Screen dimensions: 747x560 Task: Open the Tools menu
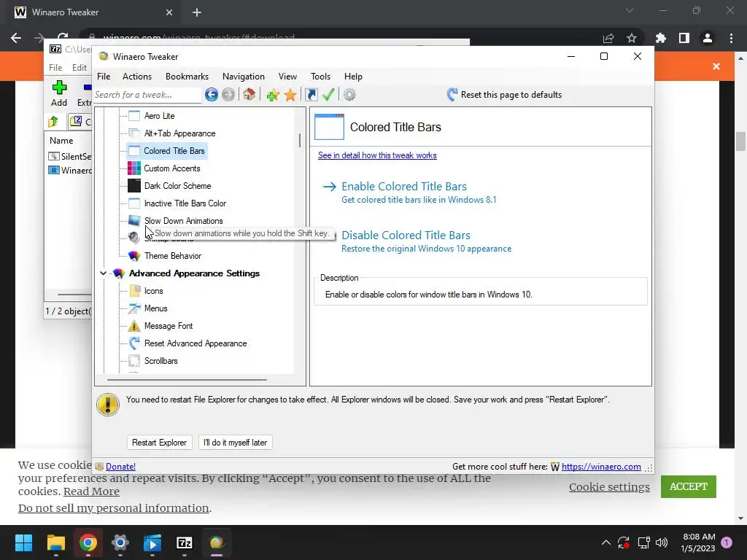pyautogui.click(x=320, y=76)
